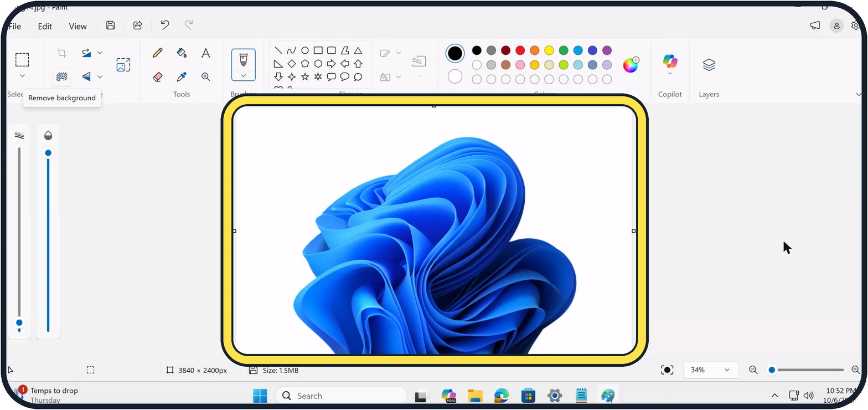Expand the shape Outline dropdown

click(x=398, y=53)
